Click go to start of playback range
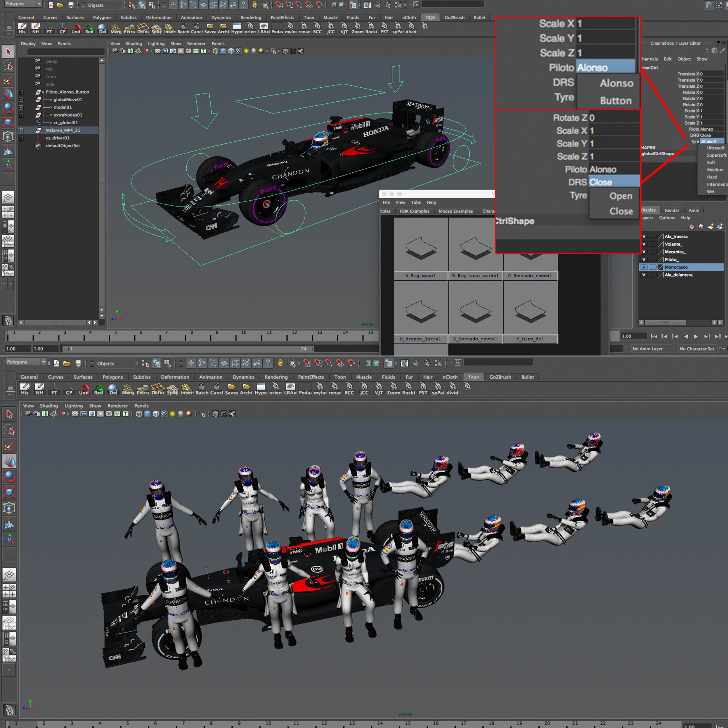 (654, 337)
